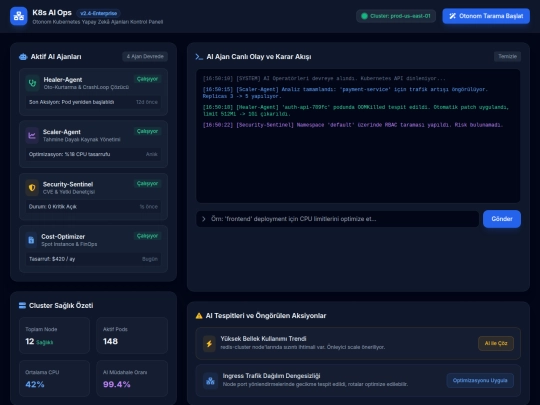This screenshot has width=540, height=405.
Task: Click the K8s AI Ops logo icon
Action: tap(19, 16)
